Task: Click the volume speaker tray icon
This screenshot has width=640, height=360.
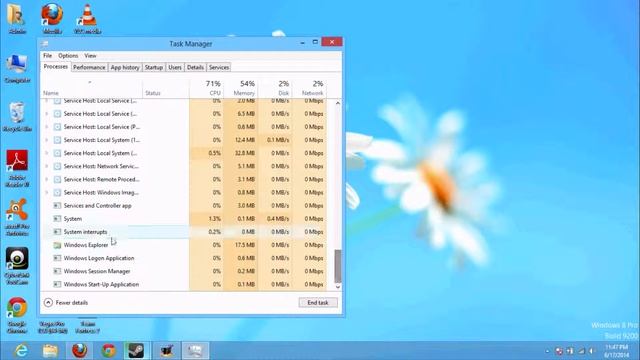Action: pos(591,351)
